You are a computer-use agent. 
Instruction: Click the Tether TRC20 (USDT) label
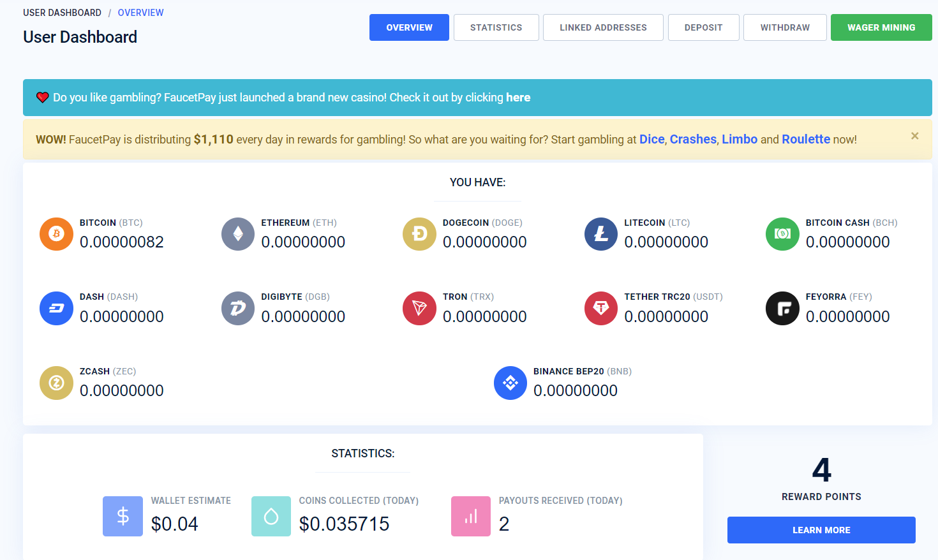(x=673, y=297)
